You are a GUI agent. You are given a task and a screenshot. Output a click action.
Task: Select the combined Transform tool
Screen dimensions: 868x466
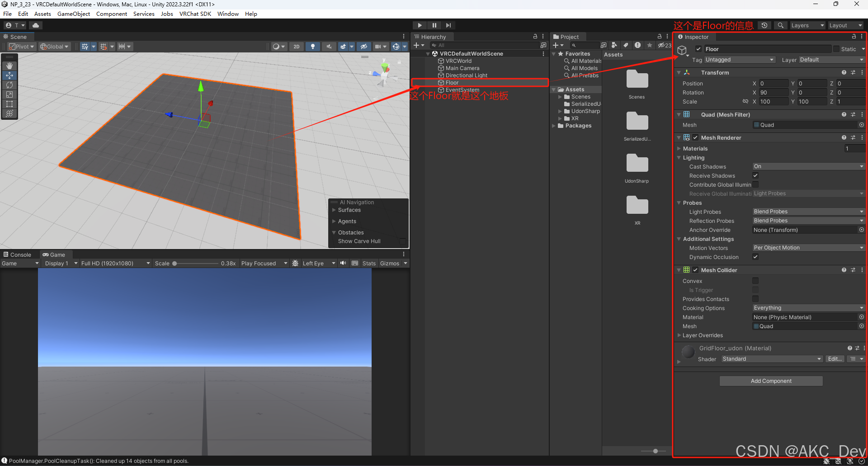click(9, 113)
